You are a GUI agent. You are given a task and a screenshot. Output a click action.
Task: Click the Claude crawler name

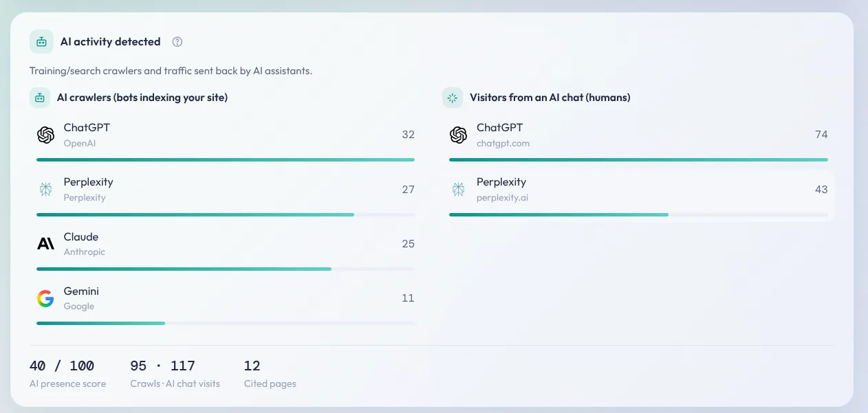click(x=81, y=237)
